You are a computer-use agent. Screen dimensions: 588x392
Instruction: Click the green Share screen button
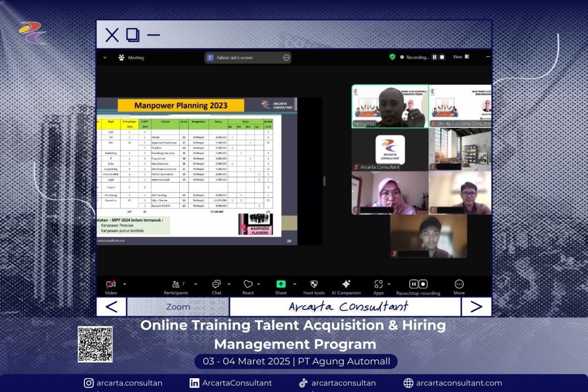click(281, 284)
